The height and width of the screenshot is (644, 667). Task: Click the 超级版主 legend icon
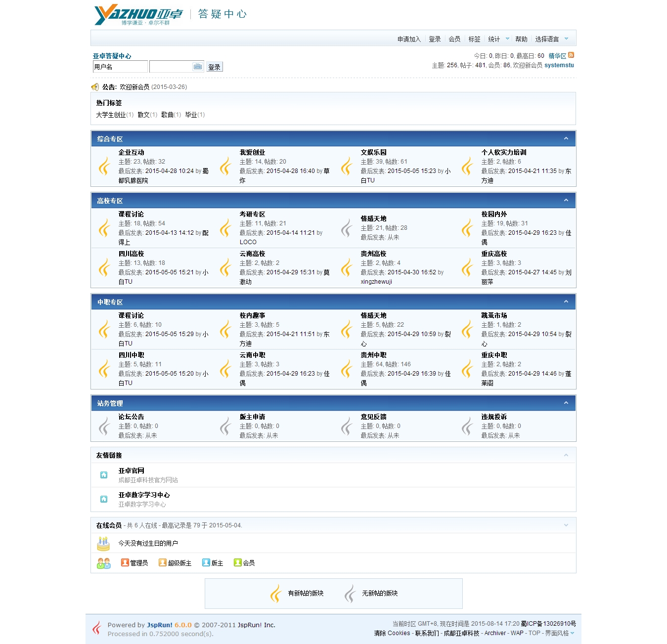click(x=162, y=562)
